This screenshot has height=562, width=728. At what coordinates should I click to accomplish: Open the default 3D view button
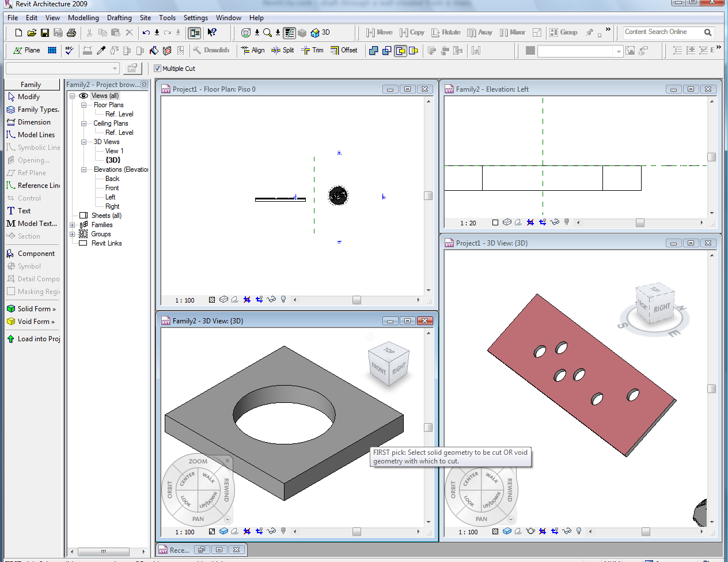pyautogui.click(x=320, y=33)
